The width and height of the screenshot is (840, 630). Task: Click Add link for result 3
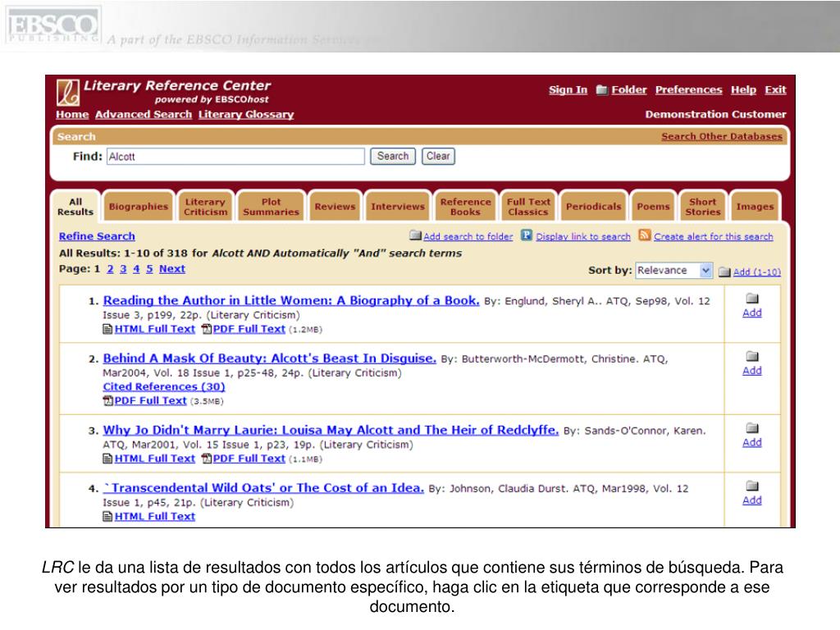752,442
